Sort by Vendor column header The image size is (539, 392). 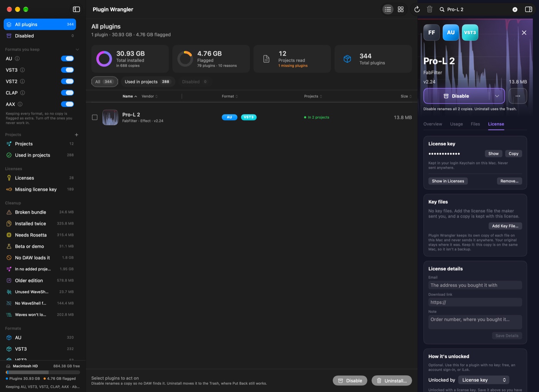point(150,96)
